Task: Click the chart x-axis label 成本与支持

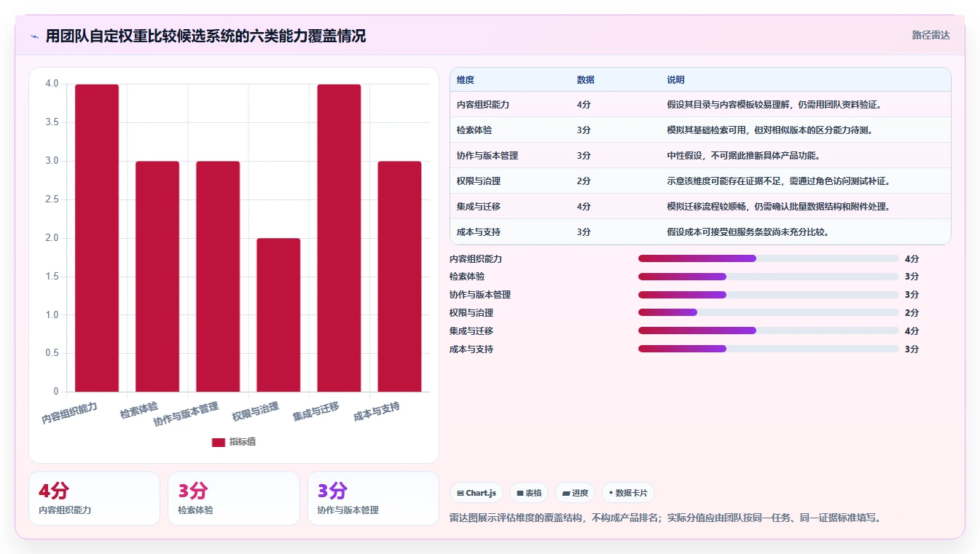Action: tap(377, 412)
